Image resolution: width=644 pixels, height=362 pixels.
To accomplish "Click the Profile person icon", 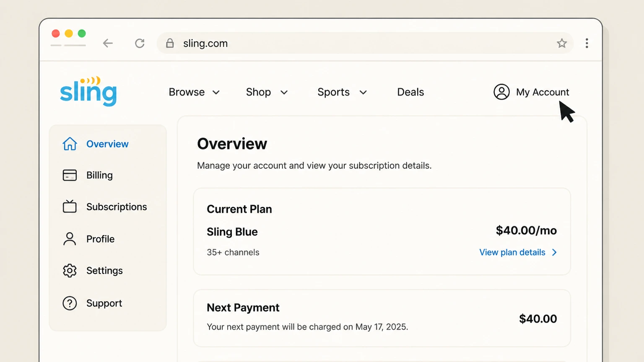I will point(70,239).
